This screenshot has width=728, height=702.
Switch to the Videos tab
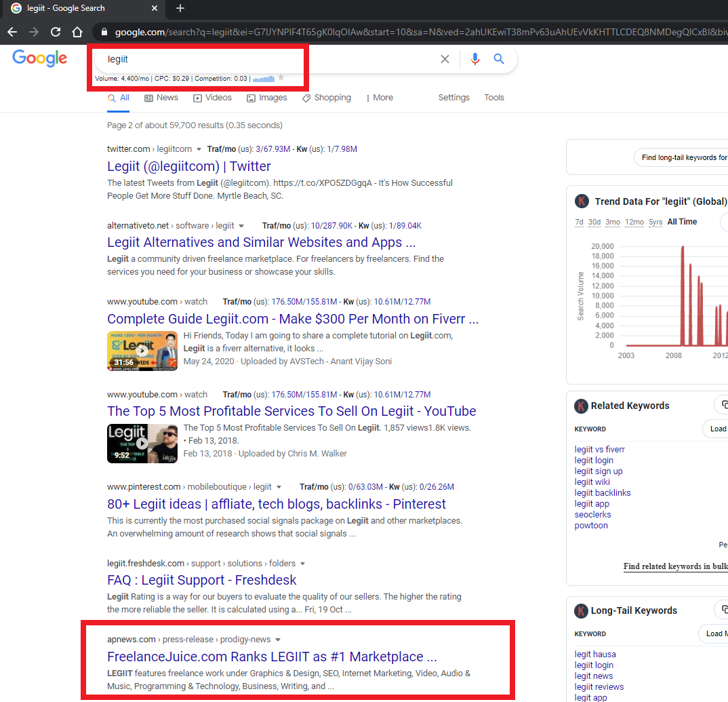[213, 98]
